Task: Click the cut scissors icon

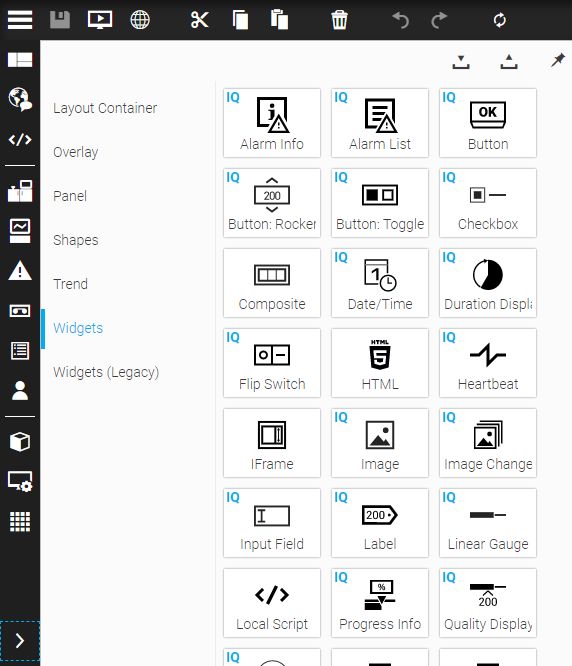Action: (x=199, y=20)
